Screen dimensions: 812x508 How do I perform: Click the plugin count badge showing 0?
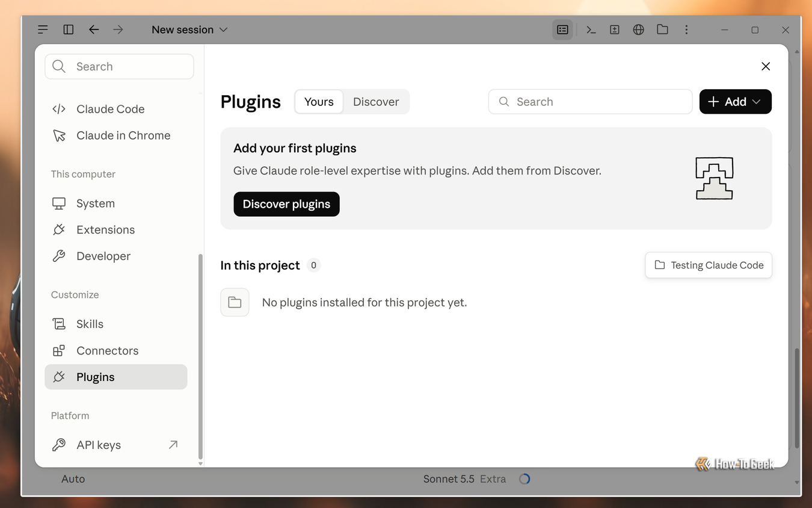tap(313, 265)
